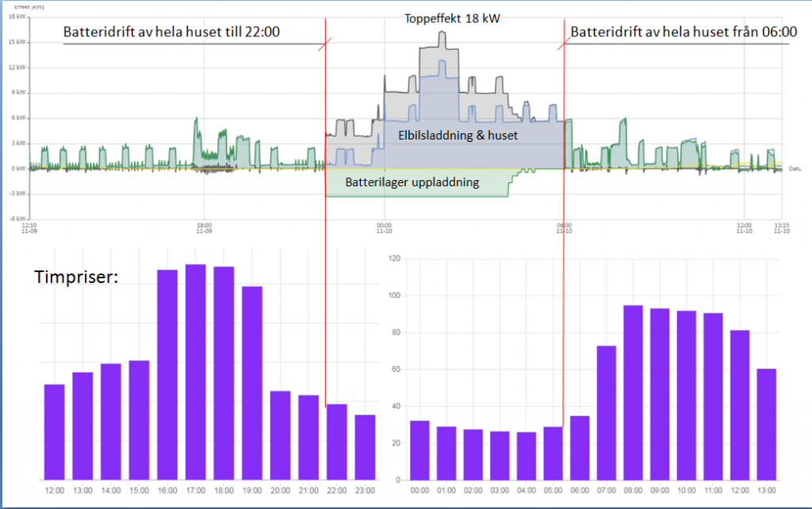
Task: Click the purple price bar for 02:00
Action: [473, 454]
